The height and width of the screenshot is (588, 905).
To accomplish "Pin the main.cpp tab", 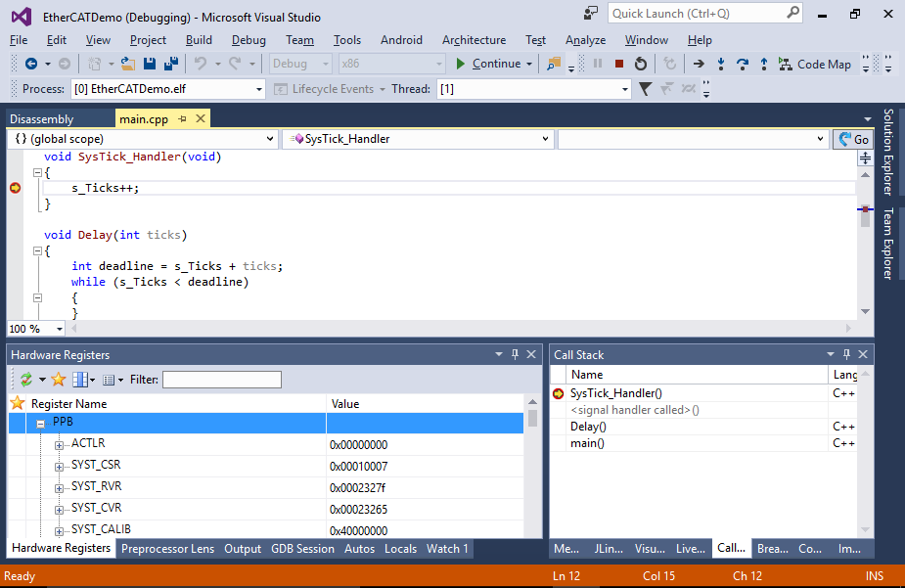I will (182, 118).
